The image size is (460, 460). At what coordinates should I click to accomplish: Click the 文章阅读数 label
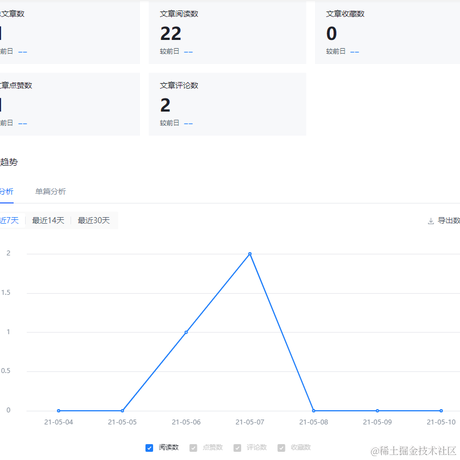coord(179,14)
